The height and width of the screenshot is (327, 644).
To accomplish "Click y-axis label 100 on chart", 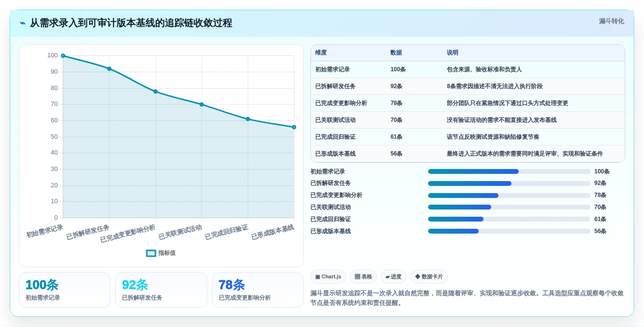I will 52,55.
